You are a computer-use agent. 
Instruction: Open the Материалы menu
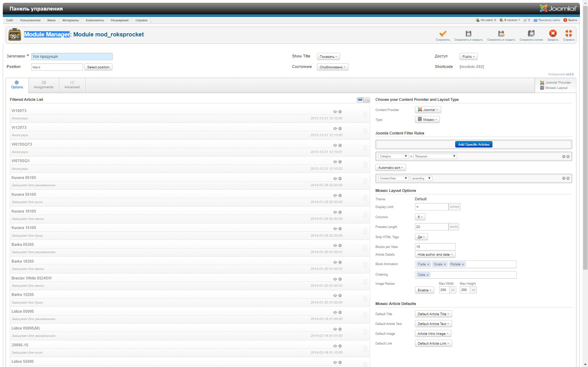(x=70, y=20)
